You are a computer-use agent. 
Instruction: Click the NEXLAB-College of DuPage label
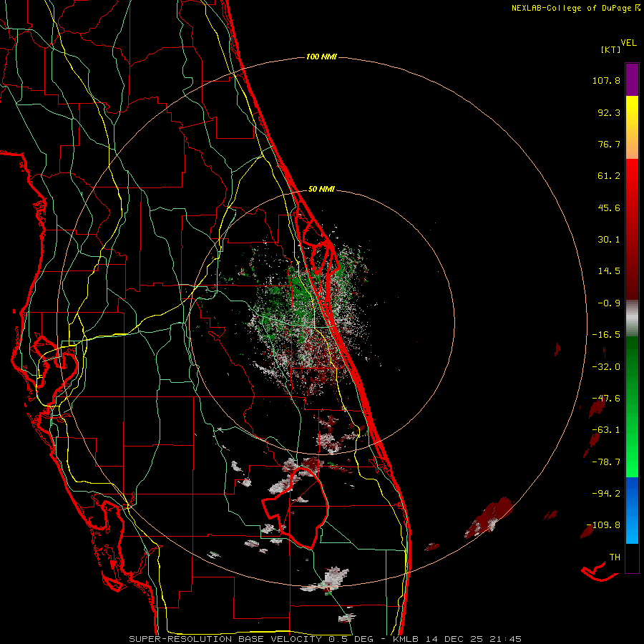click(572, 8)
